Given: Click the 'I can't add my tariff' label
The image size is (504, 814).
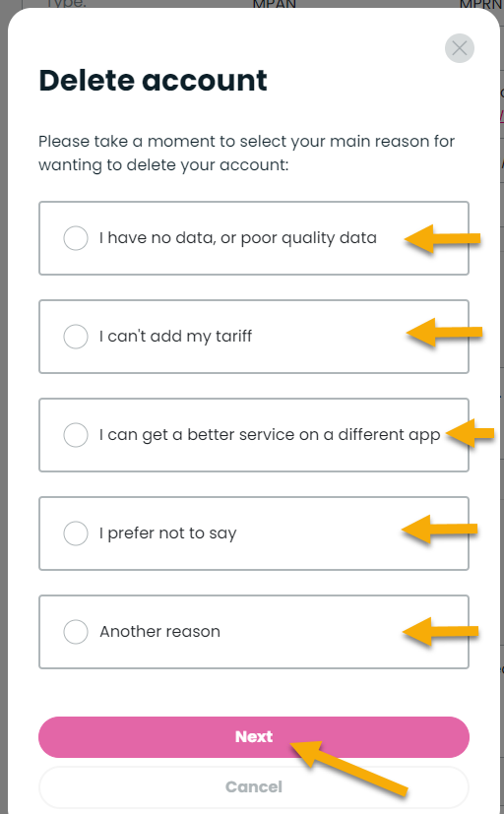Looking at the screenshot, I should tap(175, 337).
